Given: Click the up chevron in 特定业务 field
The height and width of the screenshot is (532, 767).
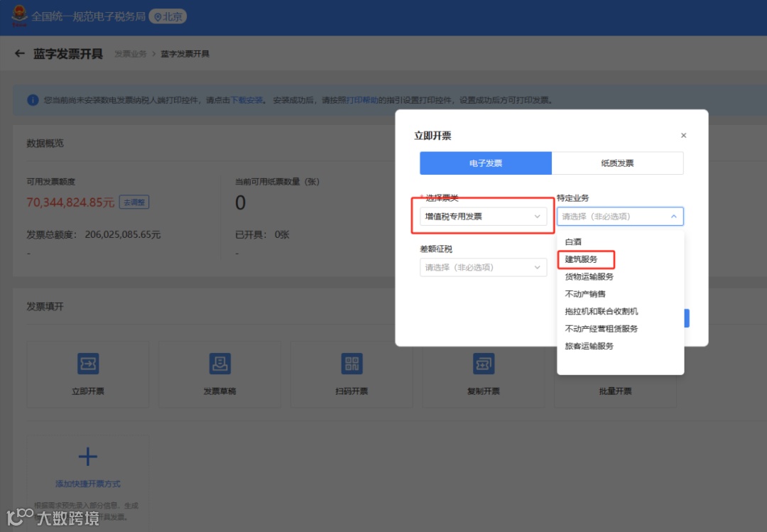Looking at the screenshot, I should tap(673, 217).
